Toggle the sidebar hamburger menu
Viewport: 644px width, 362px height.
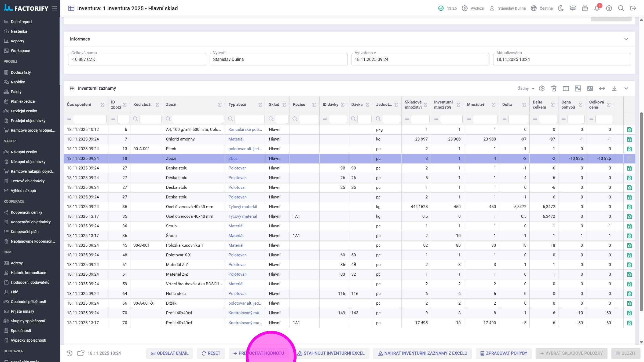pos(54,8)
